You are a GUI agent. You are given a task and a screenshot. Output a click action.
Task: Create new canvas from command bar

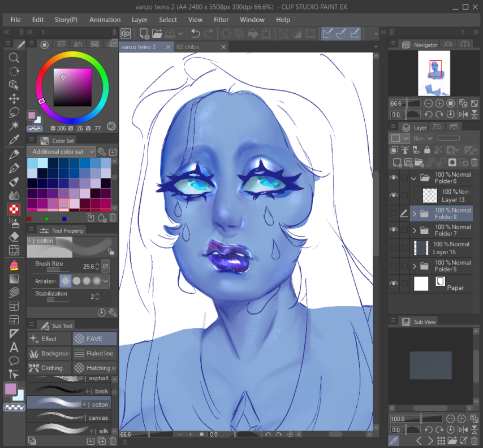(144, 33)
